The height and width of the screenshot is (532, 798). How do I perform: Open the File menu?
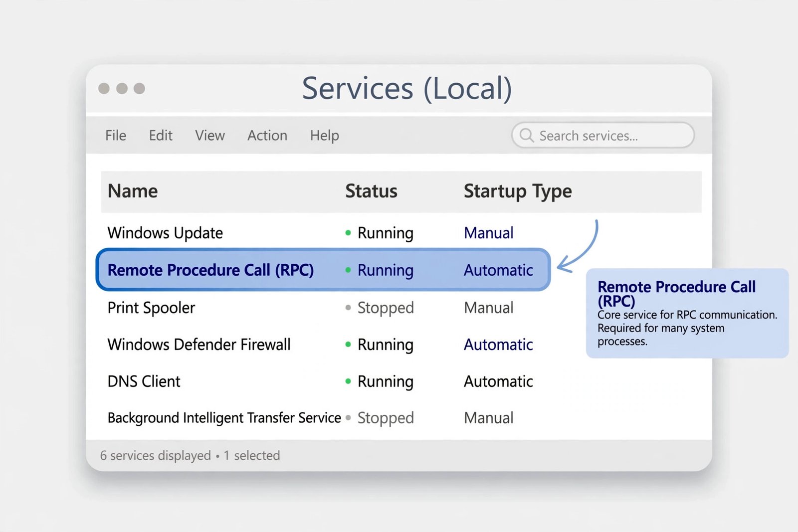(116, 136)
